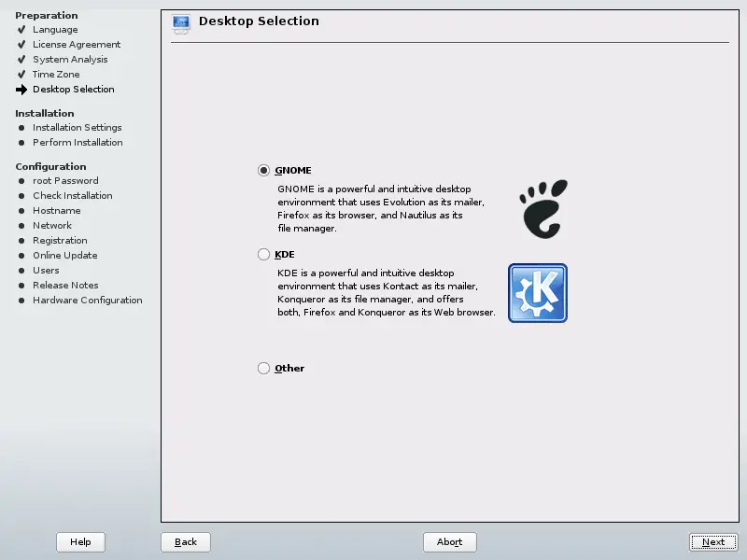Image resolution: width=747 pixels, height=560 pixels.
Task: Open the Help button
Action: point(80,542)
